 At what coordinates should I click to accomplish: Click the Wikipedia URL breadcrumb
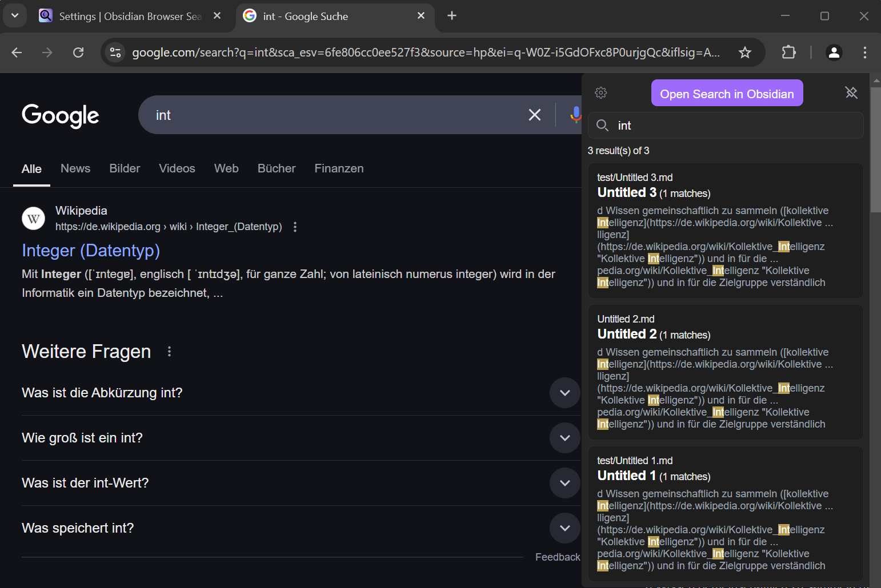(x=169, y=227)
